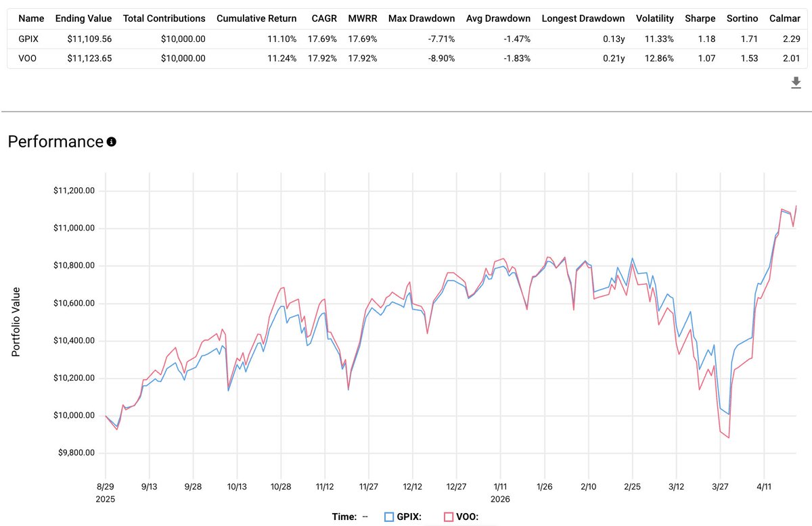Click GPIX volatility 11.33%
Image resolution: width=812 pixels, height=526 pixels.
point(659,39)
